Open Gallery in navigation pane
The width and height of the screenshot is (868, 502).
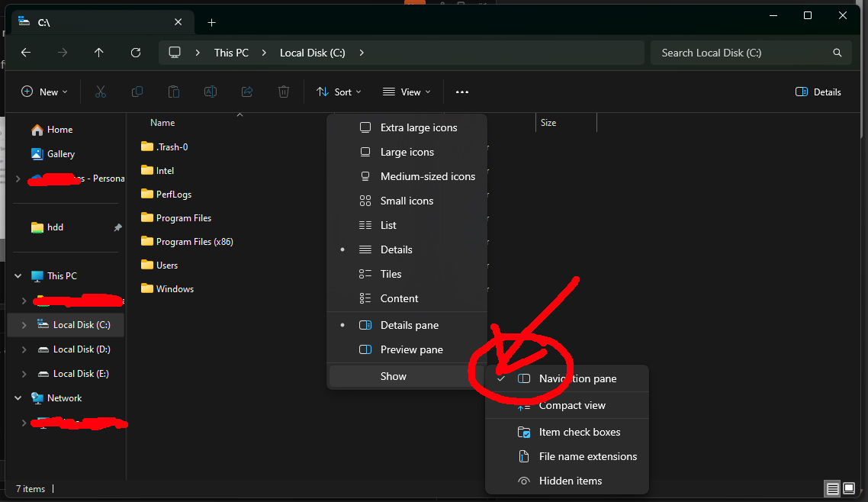pyautogui.click(x=53, y=154)
